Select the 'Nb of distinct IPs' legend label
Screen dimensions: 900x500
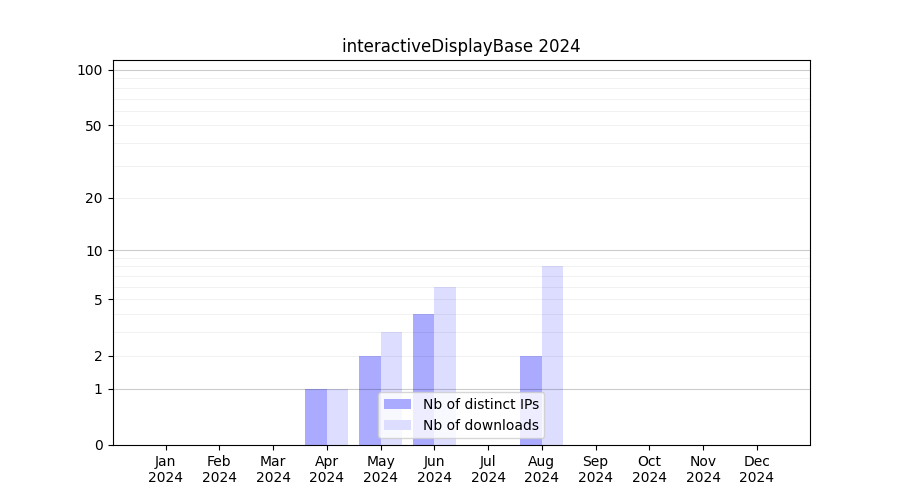pyautogui.click(x=480, y=404)
